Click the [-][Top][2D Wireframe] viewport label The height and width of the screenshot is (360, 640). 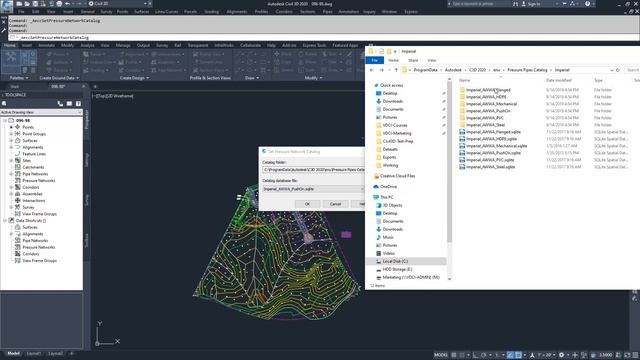point(114,96)
